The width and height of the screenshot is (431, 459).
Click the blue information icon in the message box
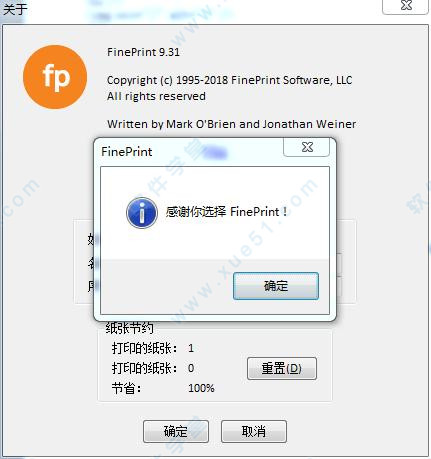pos(142,213)
